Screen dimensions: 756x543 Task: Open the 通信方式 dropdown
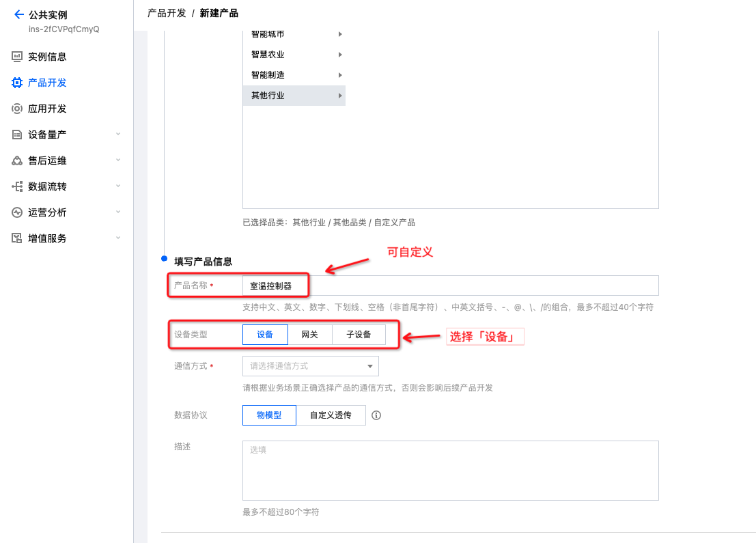click(x=310, y=366)
